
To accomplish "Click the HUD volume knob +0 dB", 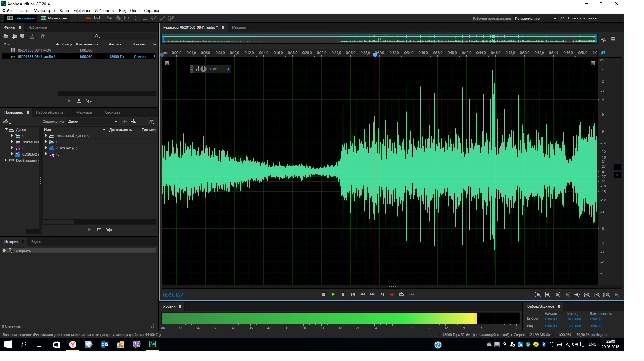I will point(203,69).
